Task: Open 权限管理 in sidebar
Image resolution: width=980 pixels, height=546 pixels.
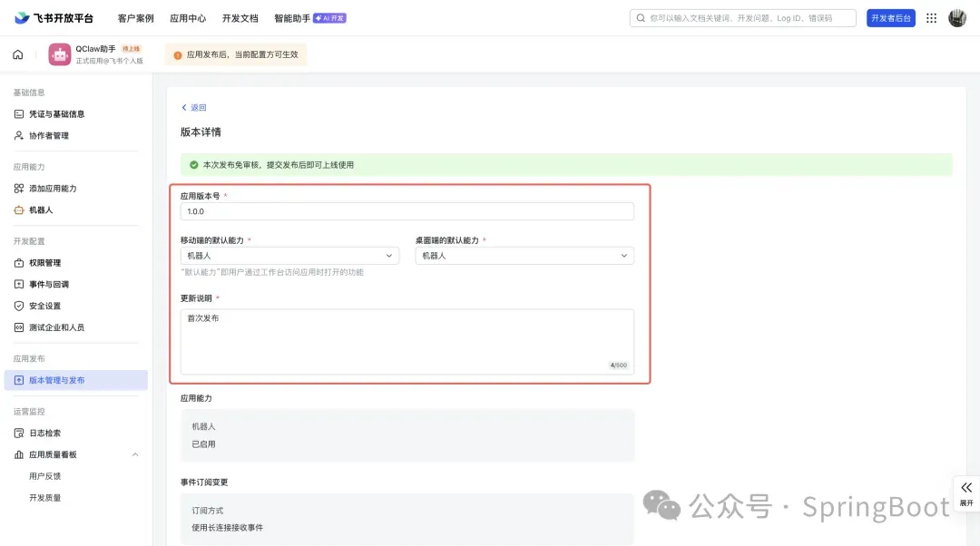Action: 44,263
